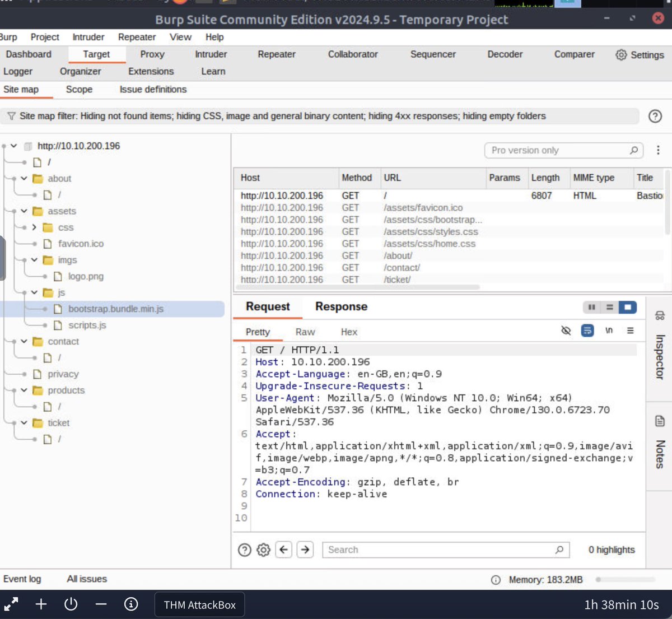Sort by the Length column header

[x=545, y=178]
